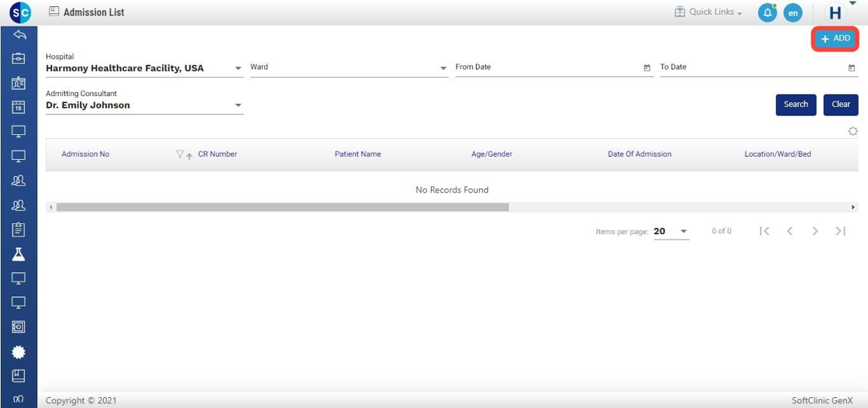Open the From Date calendar picker
This screenshot has width=868, height=408.
(647, 68)
